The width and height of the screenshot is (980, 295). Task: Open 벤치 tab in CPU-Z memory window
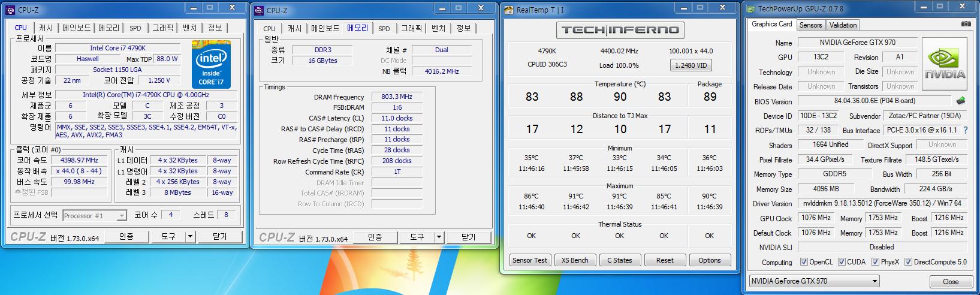click(x=439, y=28)
